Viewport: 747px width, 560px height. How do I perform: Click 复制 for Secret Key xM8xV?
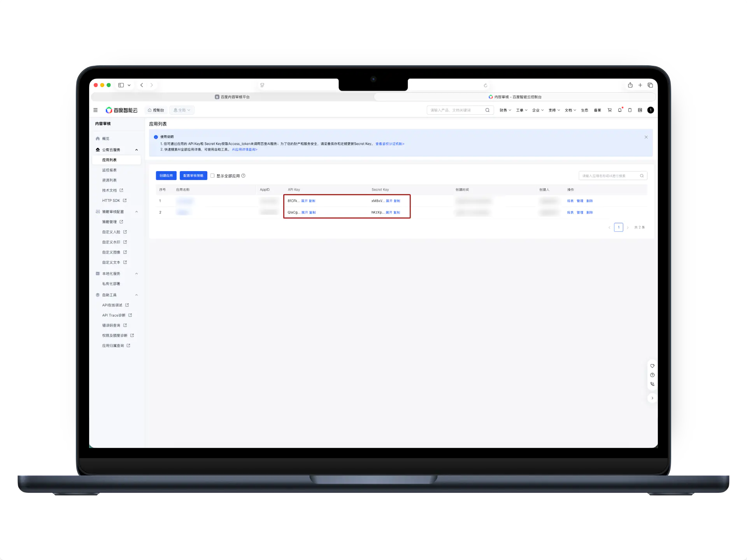(x=397, y=201)
